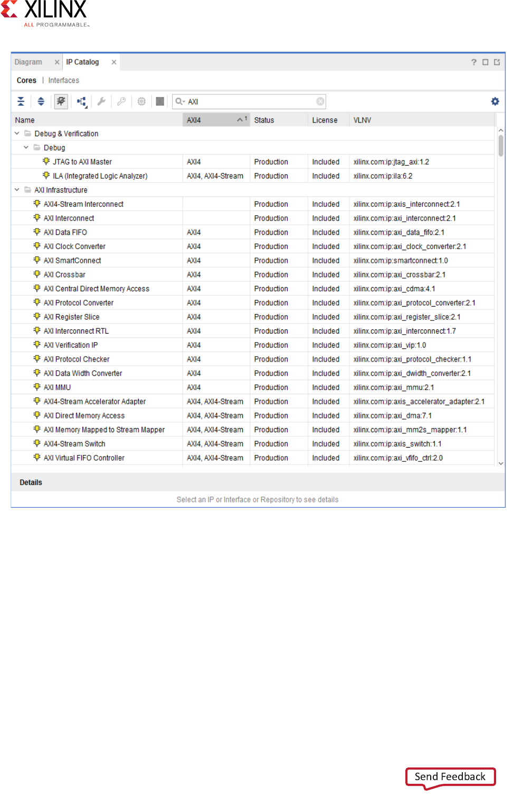Click the scrollbar down arrow
This screenshot has height=797, width=532.
(501, 463)
